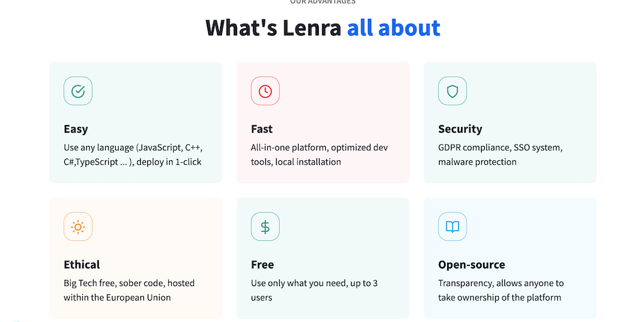Click the red clock icon above Fast
Viewport: 644px width, 322px height.
coord(265,91)
